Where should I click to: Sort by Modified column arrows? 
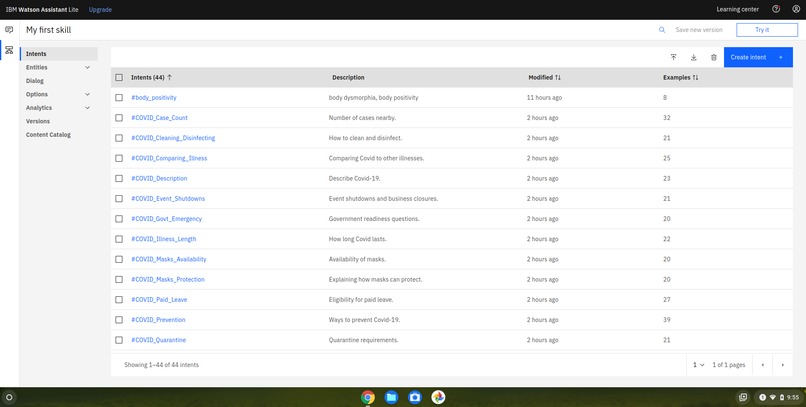pyautogui.click(x=558, y=78)
